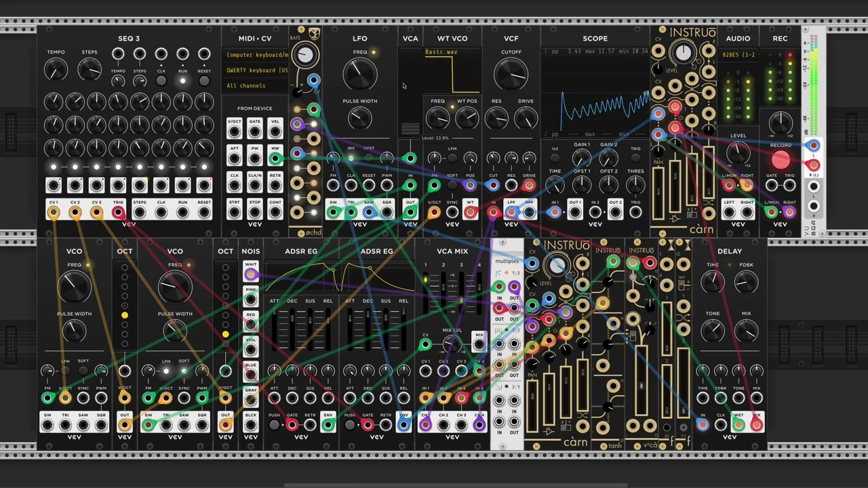Click the LEVEL knob on AUDIO module
The image size is (868, 488).
[738, 152]
